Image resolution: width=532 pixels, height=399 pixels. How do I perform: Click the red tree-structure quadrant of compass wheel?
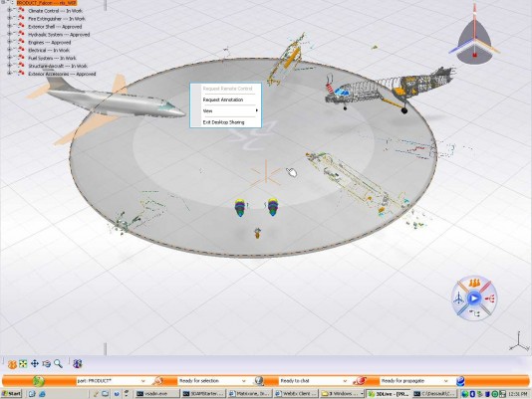click(490, 299)
